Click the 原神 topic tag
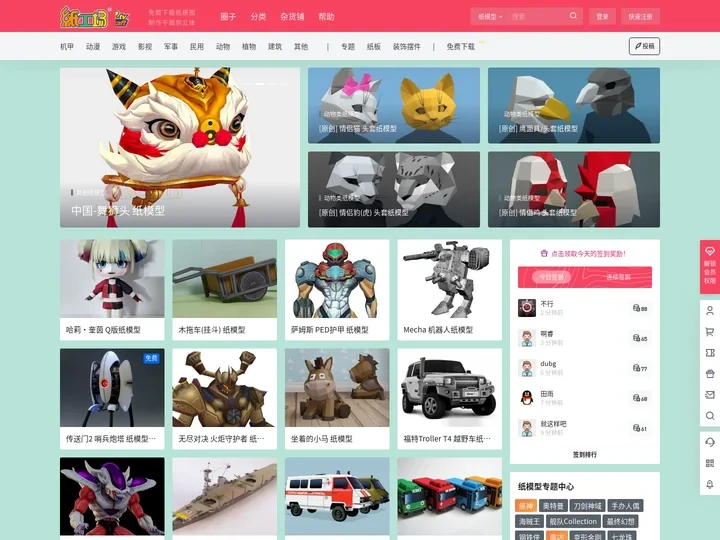 [x=526, y=506]
